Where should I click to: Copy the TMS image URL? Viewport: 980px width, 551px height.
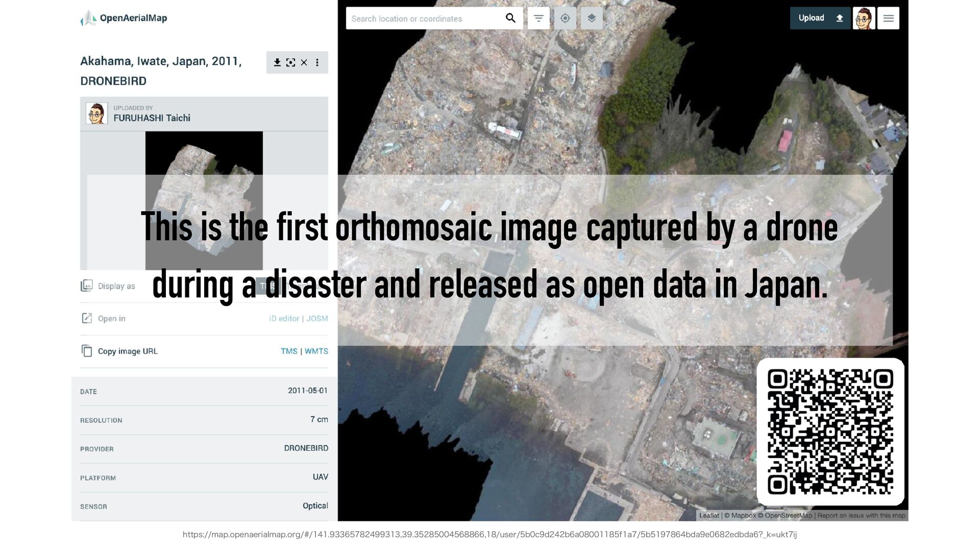[x=289, y=351]
